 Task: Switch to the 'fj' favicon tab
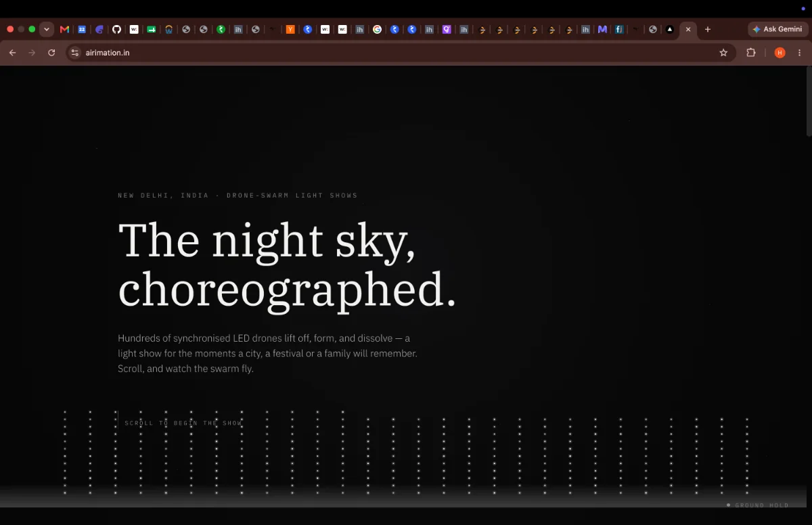619,30
